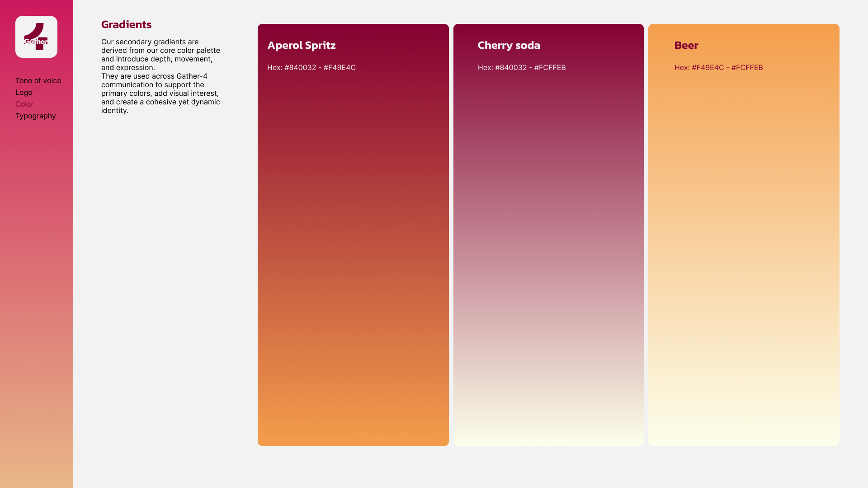Open the Typography section
Viewport: 868px width, 488px height.
(x=35, y=116)
